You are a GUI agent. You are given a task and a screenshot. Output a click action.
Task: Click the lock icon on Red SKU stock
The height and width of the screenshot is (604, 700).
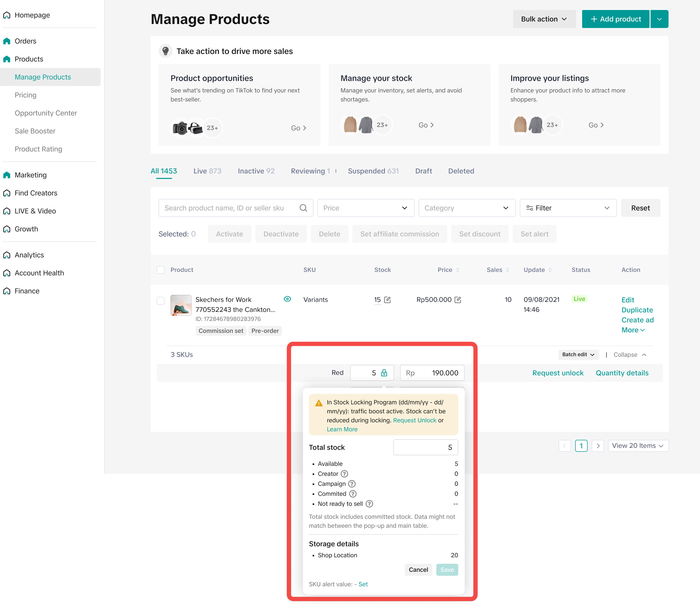pyautogui.click(x=384, y=373)
